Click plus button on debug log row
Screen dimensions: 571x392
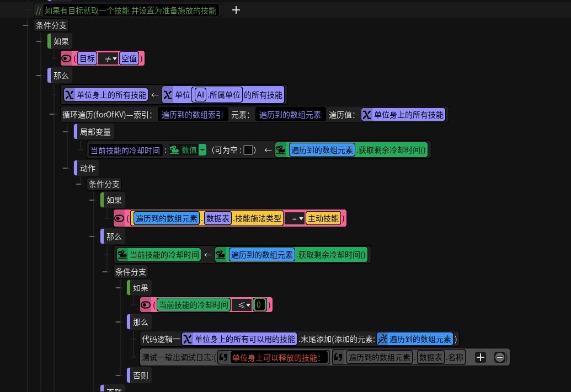(x=481, y=357)
